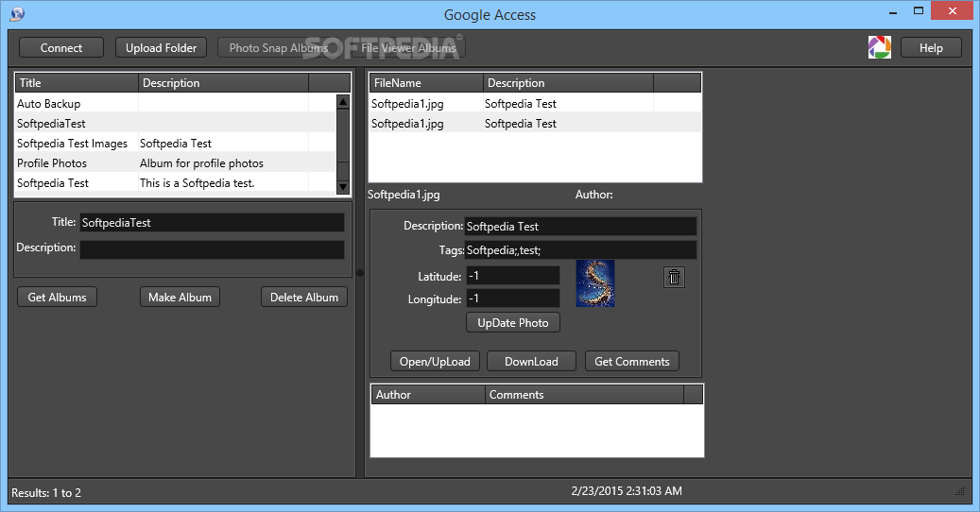
Task: Select the SoftpediaTest album row
Action: 175,124
